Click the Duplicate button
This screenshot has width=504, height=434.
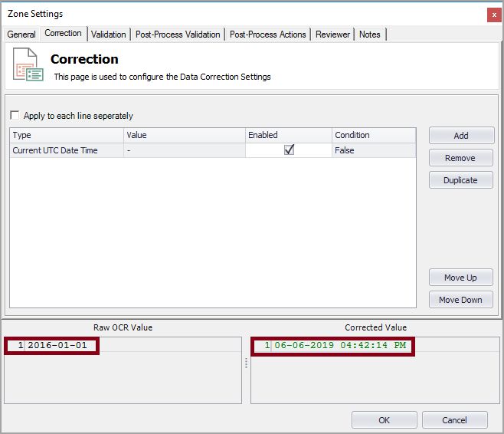click(461, 180)
